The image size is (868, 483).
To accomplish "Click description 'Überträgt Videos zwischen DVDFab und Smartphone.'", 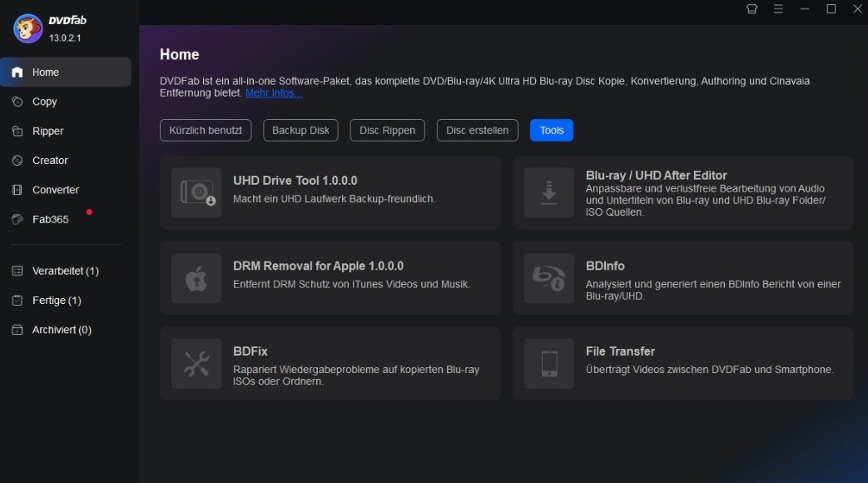I will [x=710, y=370].
